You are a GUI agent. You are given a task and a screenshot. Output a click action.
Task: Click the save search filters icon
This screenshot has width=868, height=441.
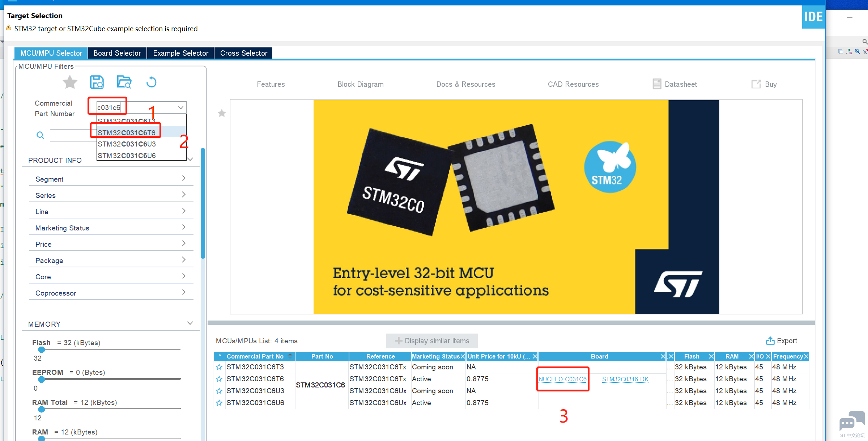(97, 82)
